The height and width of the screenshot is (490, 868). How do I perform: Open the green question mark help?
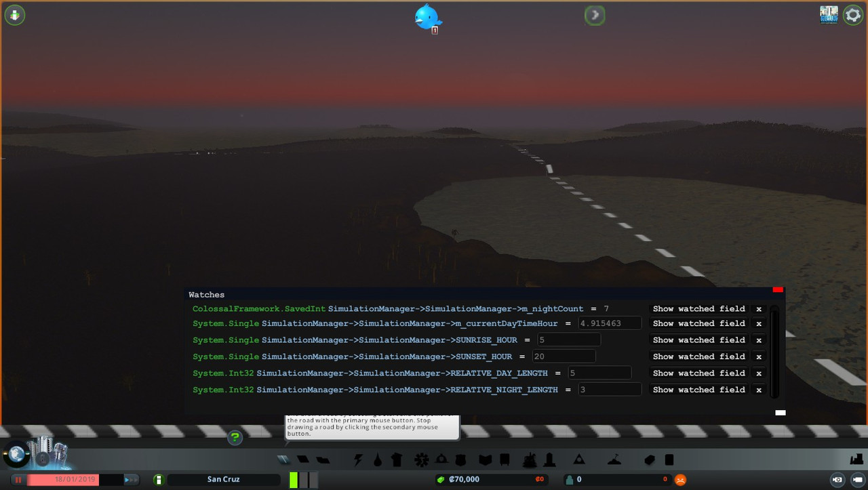[x=235, y=438]
